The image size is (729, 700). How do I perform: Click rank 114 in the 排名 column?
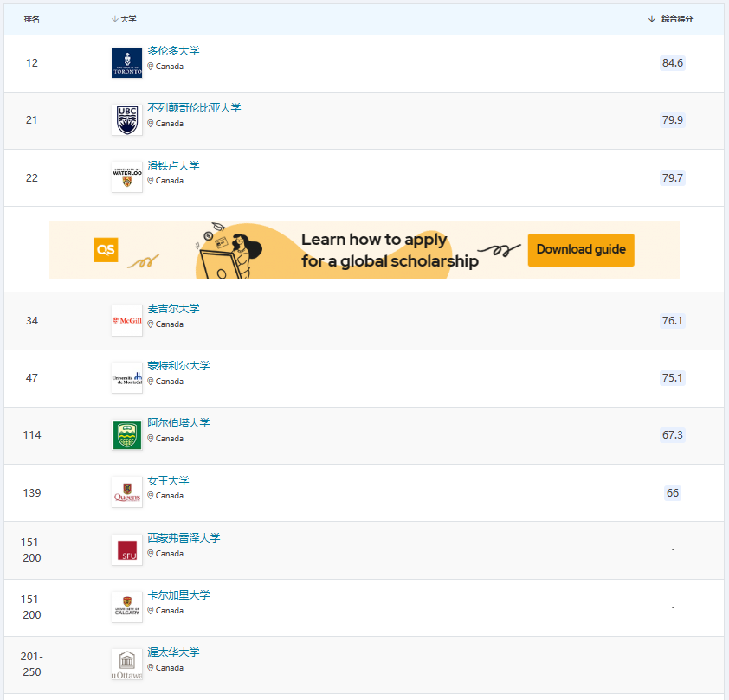32,434
